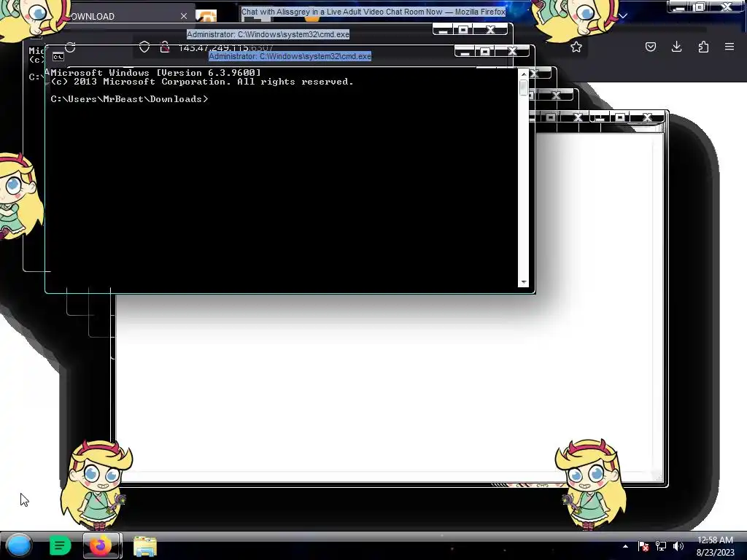Open File Explorer from taskbar
This screenshot has height=560, width=747.
[145, 546]
